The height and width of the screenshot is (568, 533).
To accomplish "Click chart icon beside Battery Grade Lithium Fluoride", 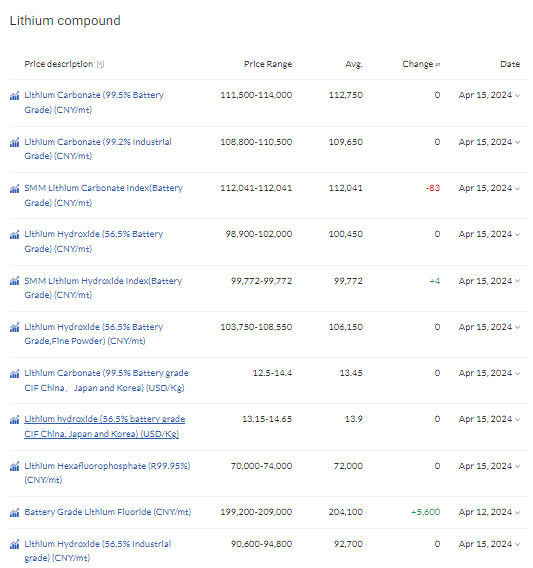I will click(x=14, y=513).
